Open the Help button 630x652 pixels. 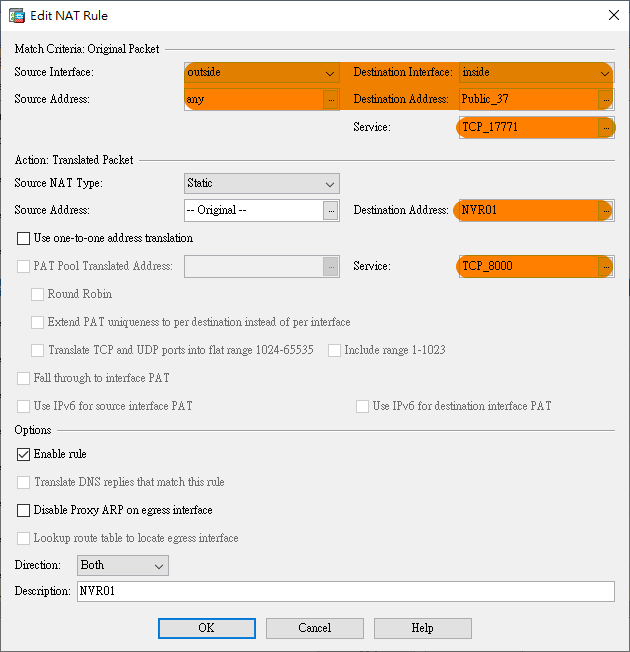422,628
